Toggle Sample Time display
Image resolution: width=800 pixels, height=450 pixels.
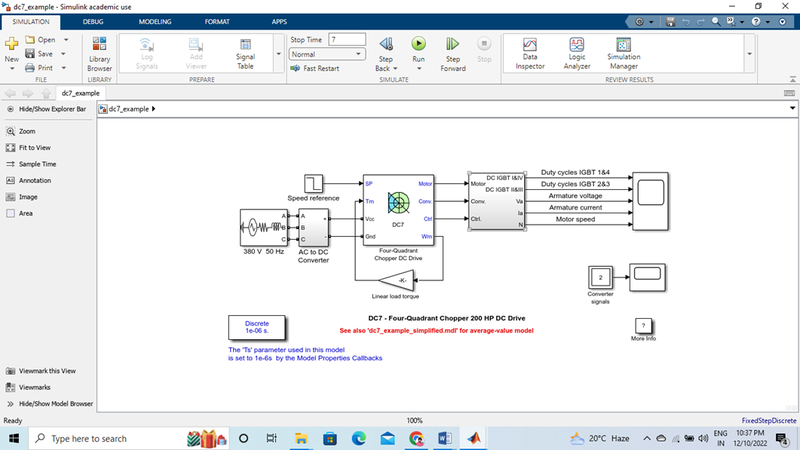click(x=31, y=164)
